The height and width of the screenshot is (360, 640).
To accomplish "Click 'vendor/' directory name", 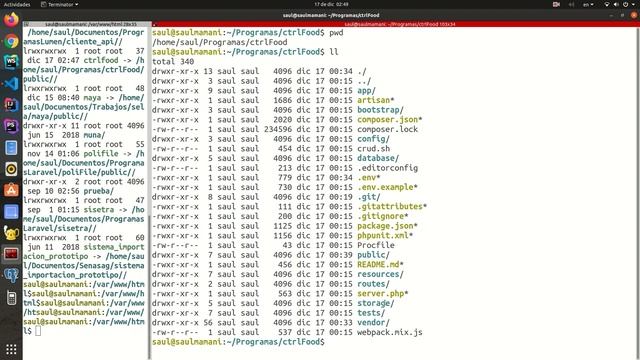I will tap(373, 323).
